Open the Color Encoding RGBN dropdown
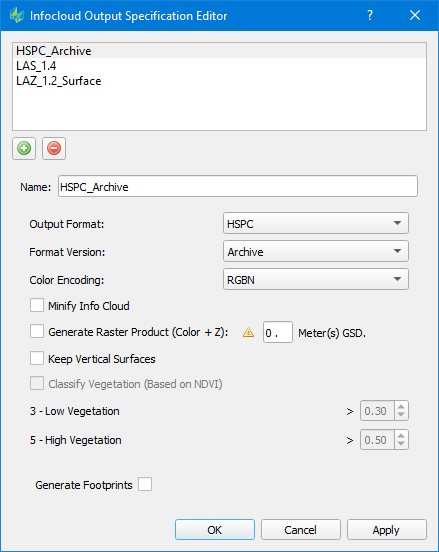Screen dimensions: 439x552 [316, 280]
